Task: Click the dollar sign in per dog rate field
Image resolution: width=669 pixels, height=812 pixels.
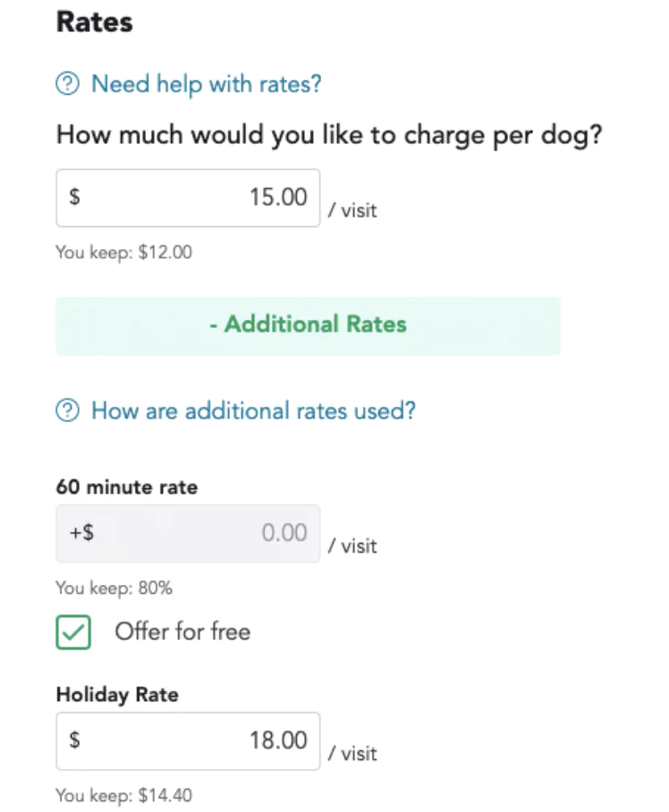Action: [74, 197]
